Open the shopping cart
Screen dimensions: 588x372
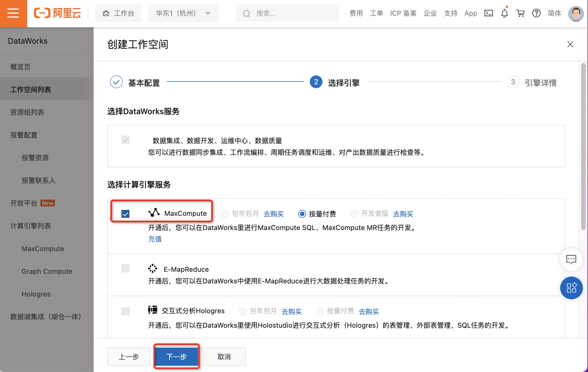point(520,13)
